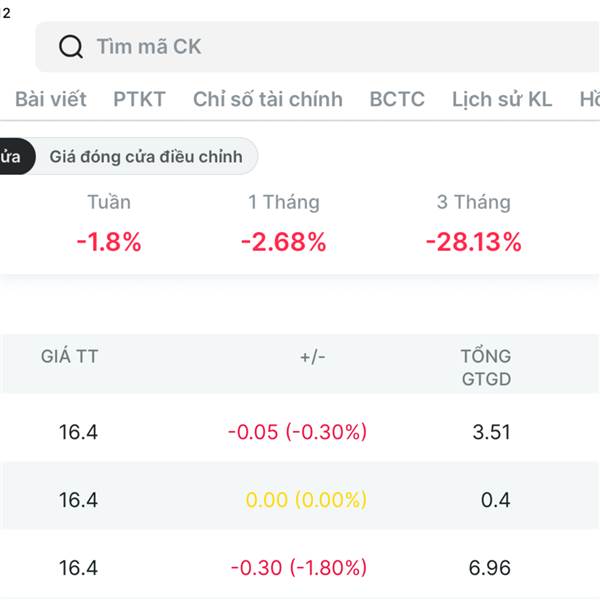Click the '3 Tháng' performance label
600x600 pixels.
[473, 202]
